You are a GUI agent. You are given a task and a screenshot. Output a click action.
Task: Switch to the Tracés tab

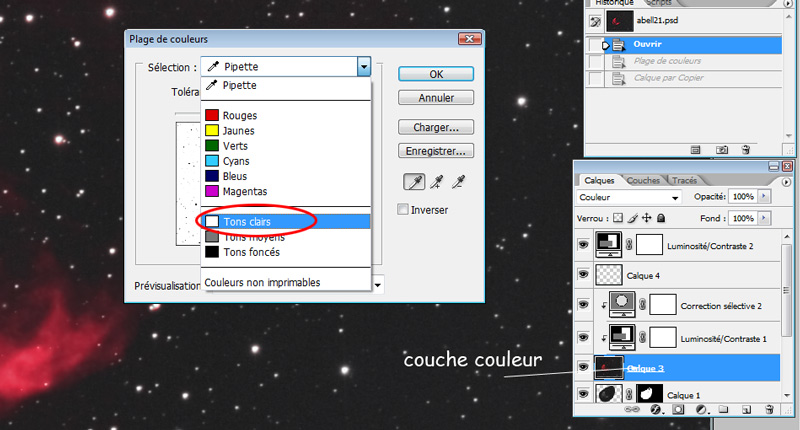pos(684,181)
